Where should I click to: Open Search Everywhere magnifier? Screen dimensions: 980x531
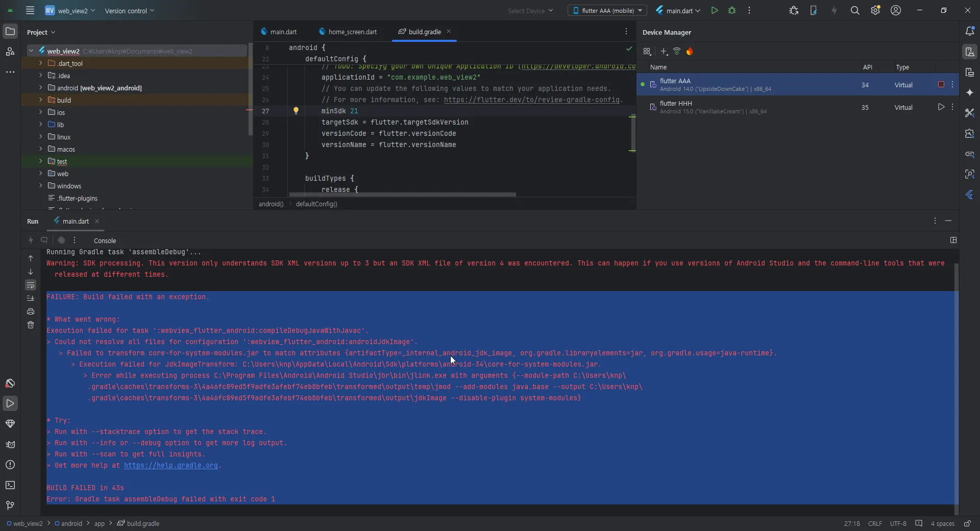pyautogui.click(x=855, y=10)
